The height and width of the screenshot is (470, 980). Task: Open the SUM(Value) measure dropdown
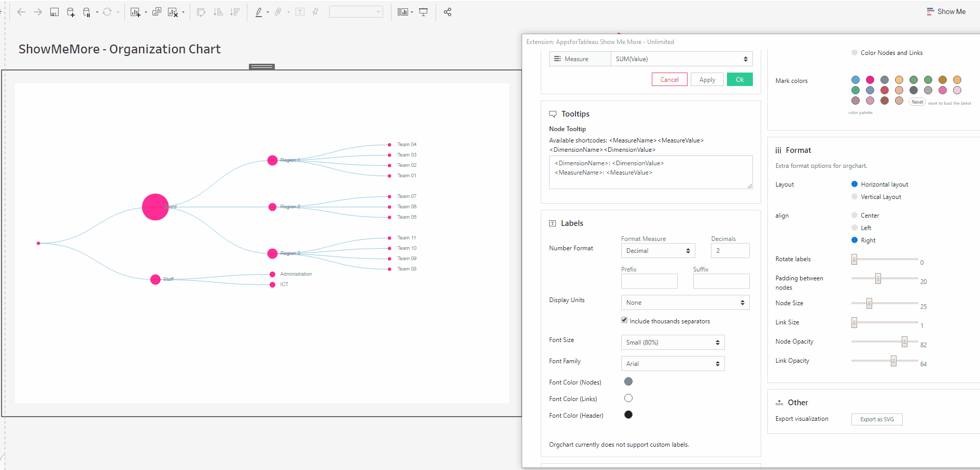tap(682, 59)
